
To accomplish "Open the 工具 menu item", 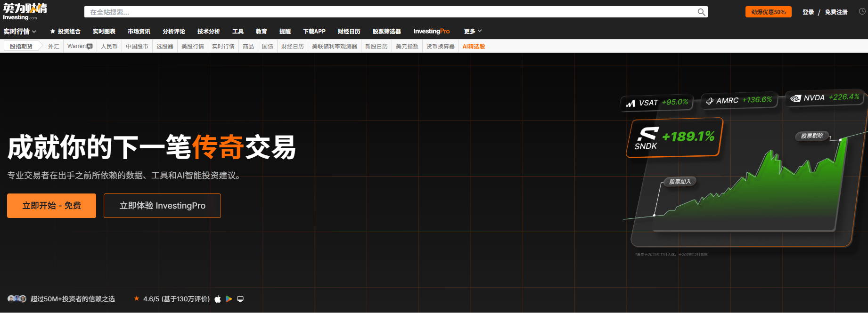I will [238, 32].
